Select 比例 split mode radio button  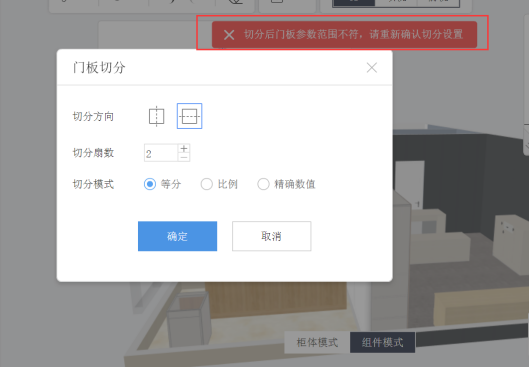pos(207,184)
